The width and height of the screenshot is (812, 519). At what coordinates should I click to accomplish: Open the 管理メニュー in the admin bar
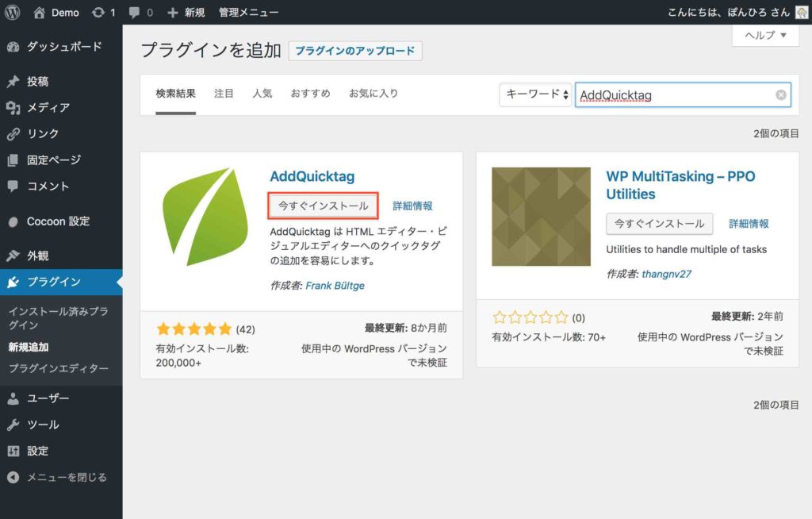tap(247, 12)
